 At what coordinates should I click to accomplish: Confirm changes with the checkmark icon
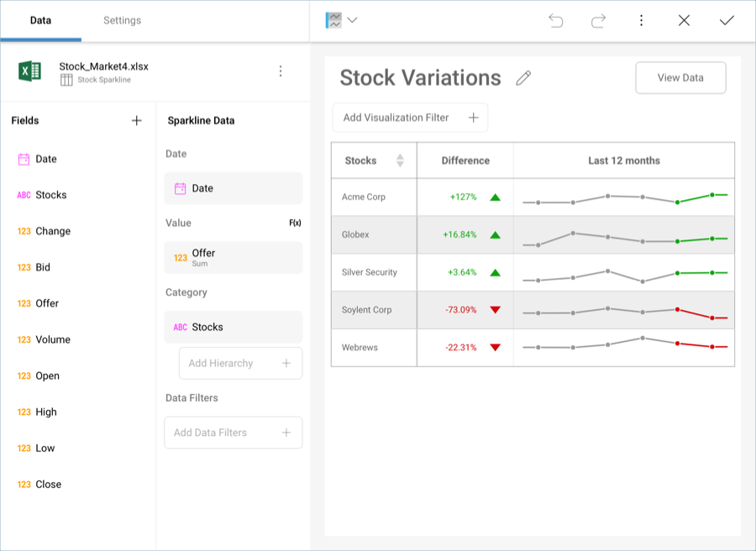click(726, 19)
